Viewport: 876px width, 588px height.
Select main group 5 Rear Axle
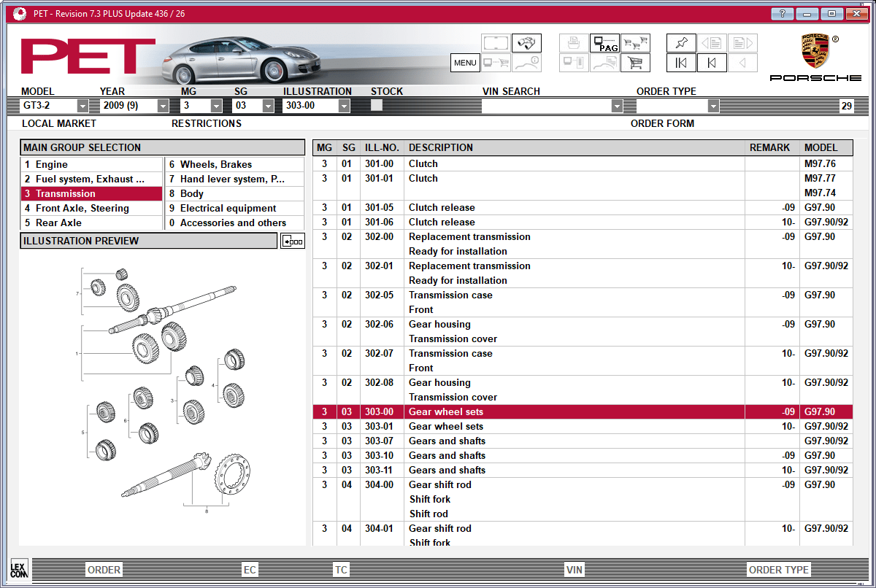91,223
